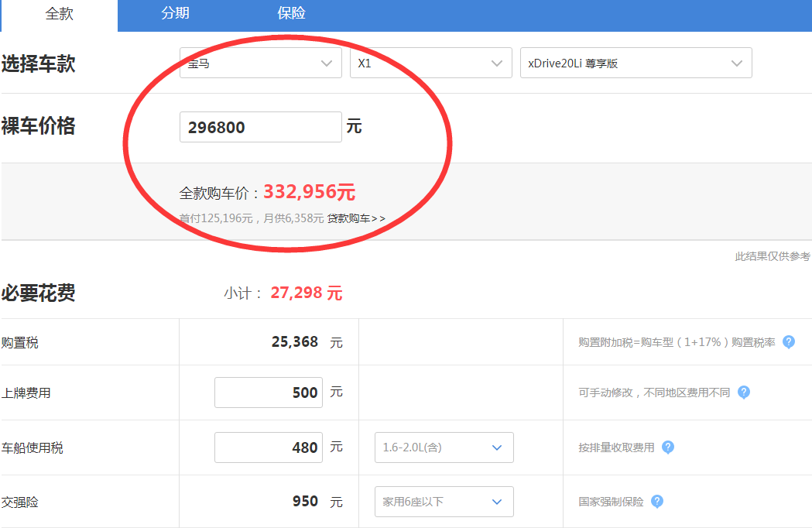Click the 按排量收取费用 note
The width and height of the screenshot is (812, 528).
(x=616, y=447)
